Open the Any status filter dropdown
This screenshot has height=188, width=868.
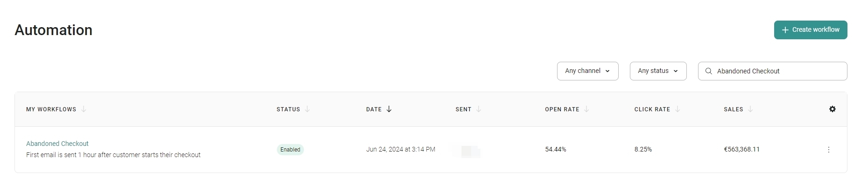[x=658, y=71]
